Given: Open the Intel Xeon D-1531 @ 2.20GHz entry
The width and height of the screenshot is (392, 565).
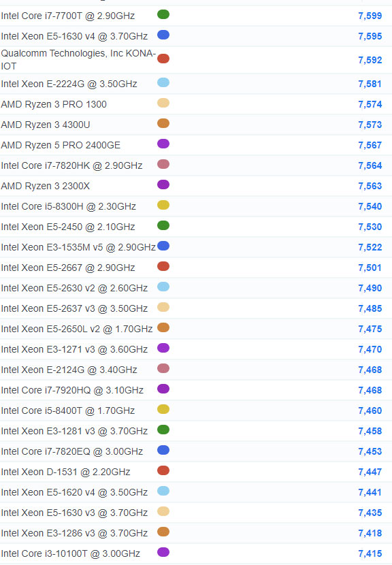Looking at the screenshot, I should click(65, 472).
